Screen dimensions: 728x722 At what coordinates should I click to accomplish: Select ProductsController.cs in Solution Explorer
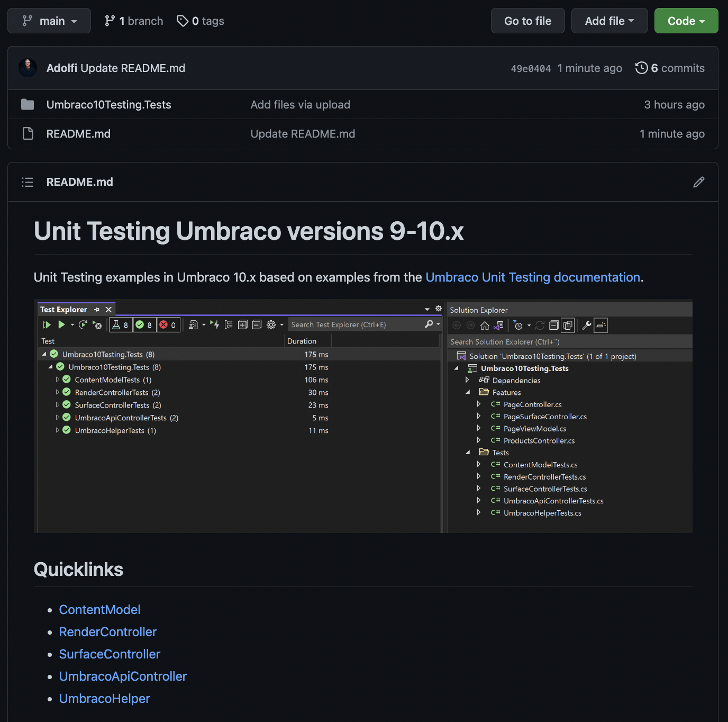tap(539, 440)
